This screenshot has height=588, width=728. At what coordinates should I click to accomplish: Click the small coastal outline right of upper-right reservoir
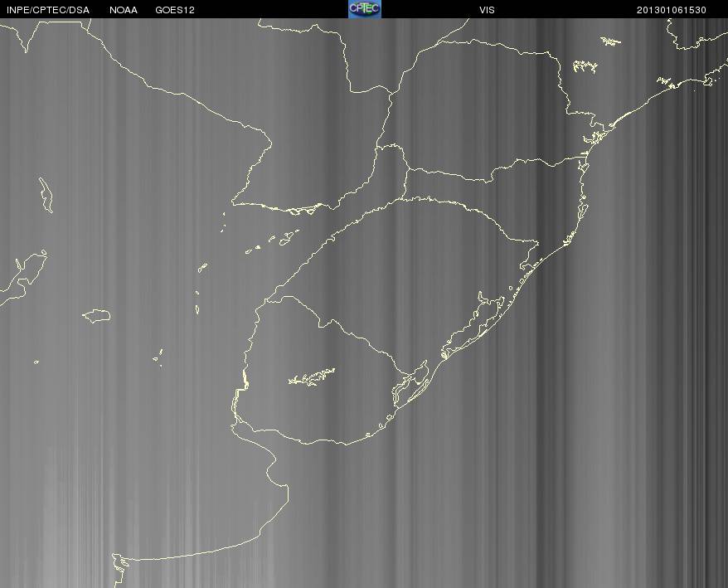663,81
